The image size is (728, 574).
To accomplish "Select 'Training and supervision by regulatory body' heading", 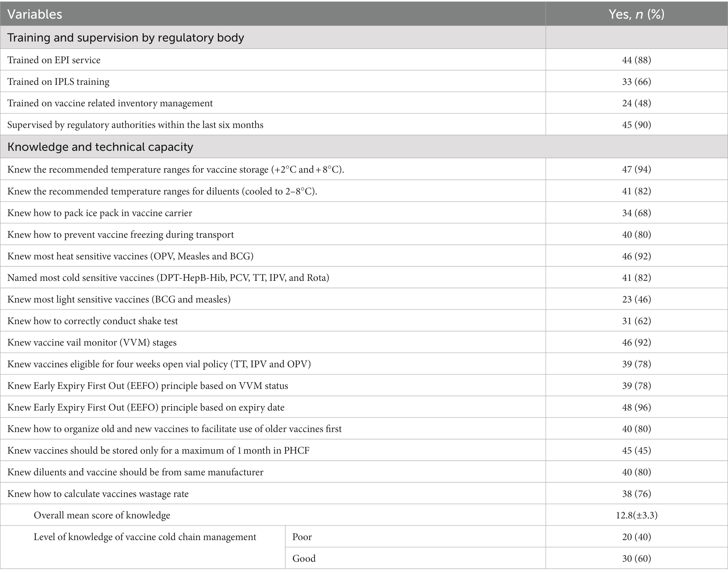I will [x=125, y=38].
